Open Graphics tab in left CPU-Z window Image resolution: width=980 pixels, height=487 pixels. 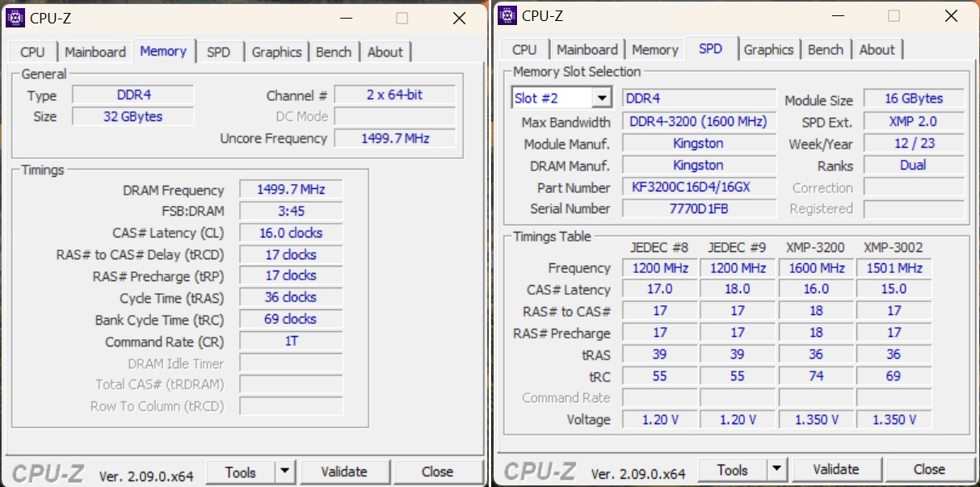(276, 52)
